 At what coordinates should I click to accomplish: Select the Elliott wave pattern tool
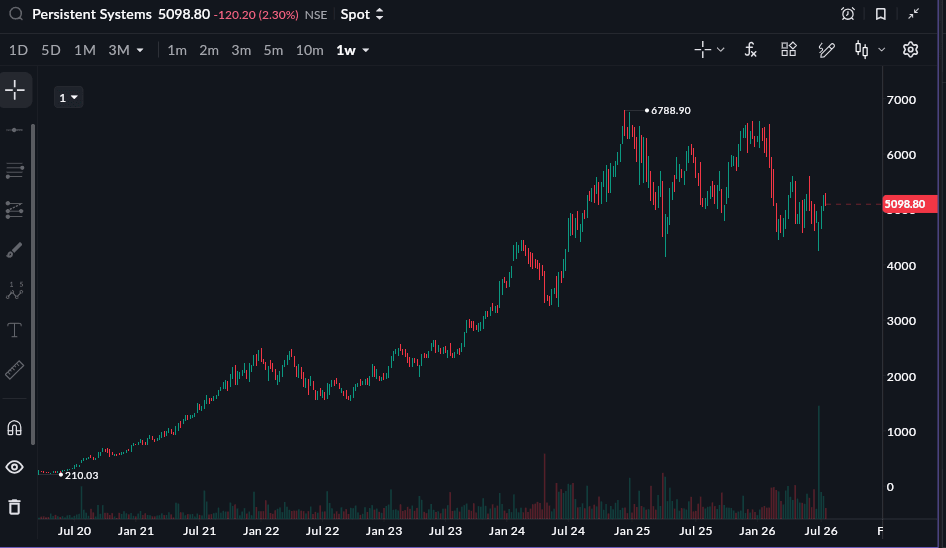(x=14, y=290)
